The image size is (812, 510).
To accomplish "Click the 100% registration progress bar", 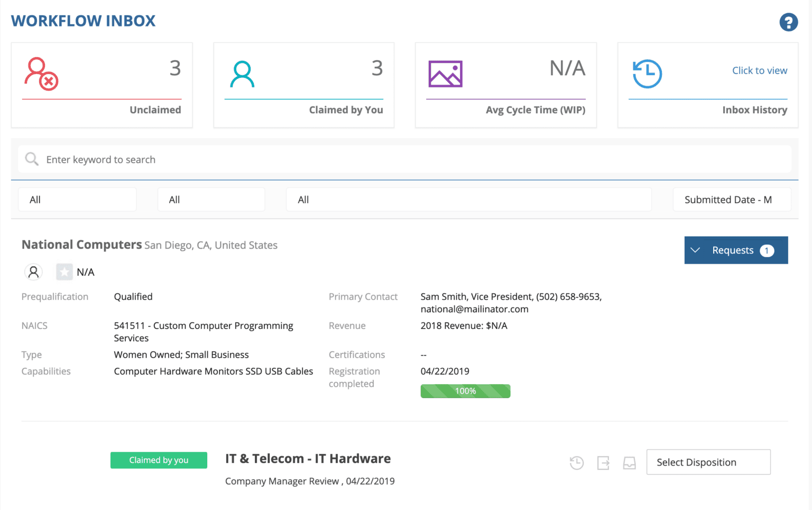I will click(x=465, y=391).
